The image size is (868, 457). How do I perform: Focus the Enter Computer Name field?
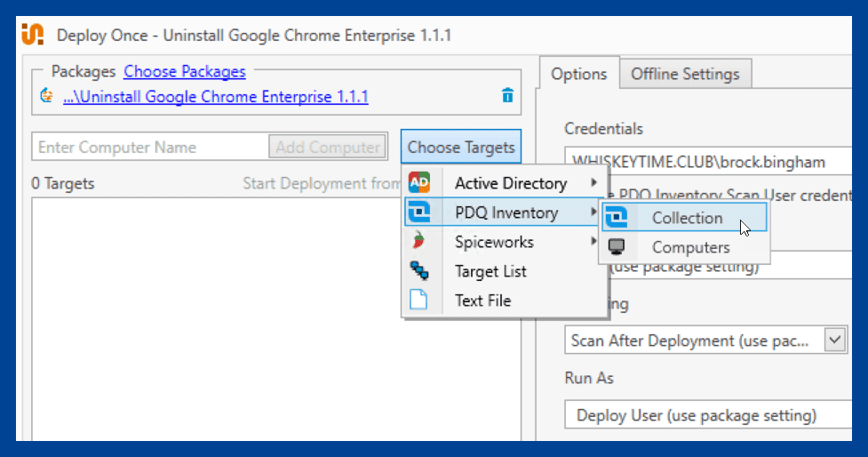tap(150, 147)
